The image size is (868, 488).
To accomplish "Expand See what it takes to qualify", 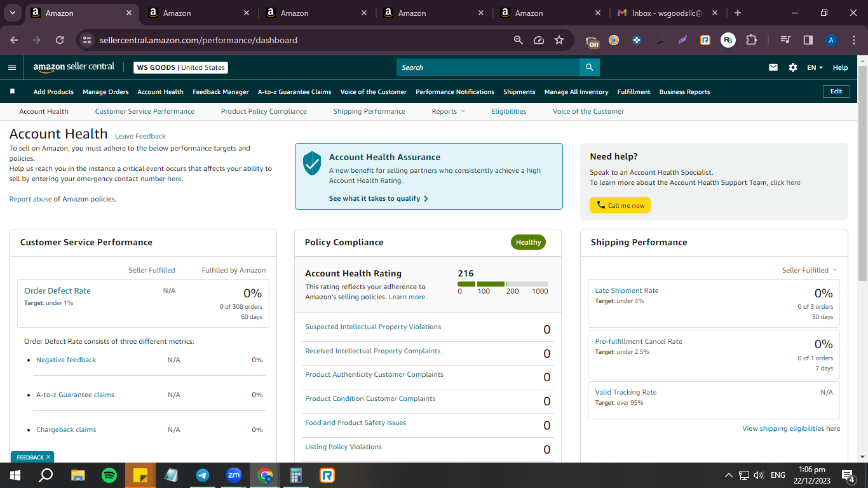I will click(379, 198).
